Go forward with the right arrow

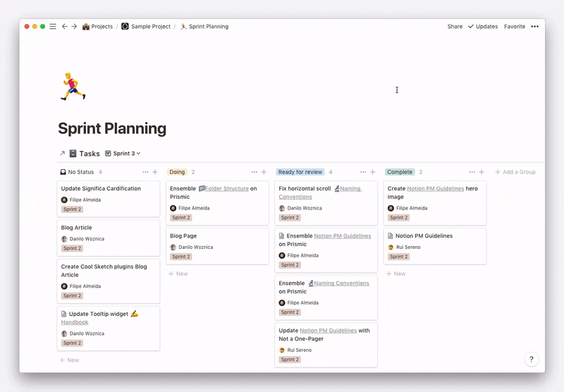point(74,26)
